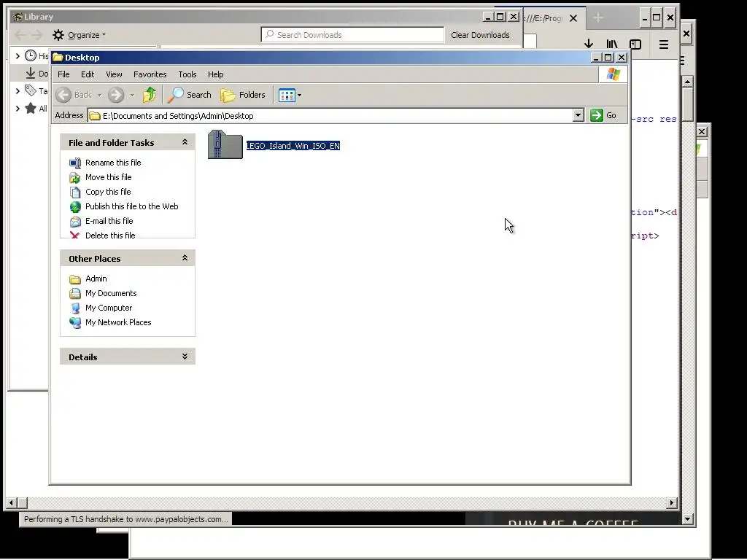Click the Library window forward arrow
Image resolution: width=747 pixels, height=560 pixels.
click(36, 35)
